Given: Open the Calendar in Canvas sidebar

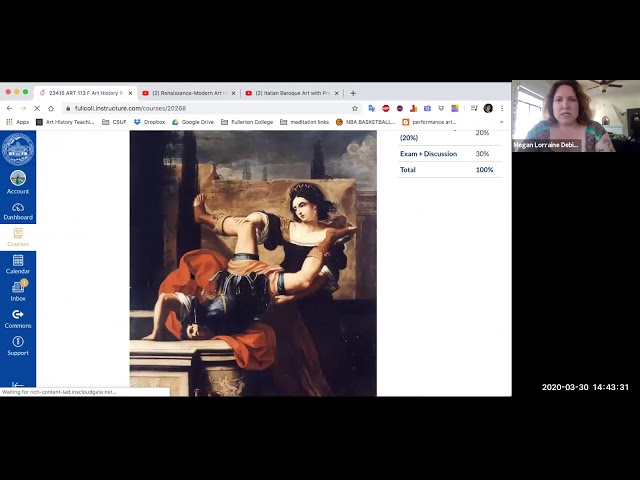Looking at the screenshot, I should pos(18,264).
